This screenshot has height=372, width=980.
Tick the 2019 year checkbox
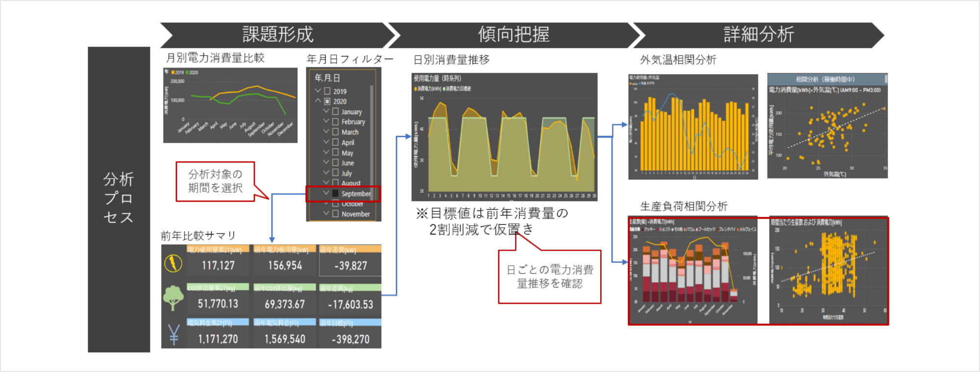[327, 91]
